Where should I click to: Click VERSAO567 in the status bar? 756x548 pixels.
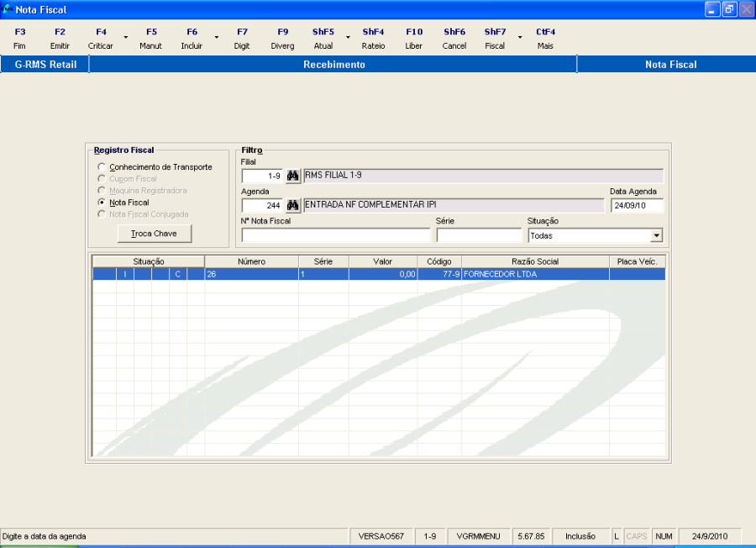pyautogui.click(x=381, y=536)
